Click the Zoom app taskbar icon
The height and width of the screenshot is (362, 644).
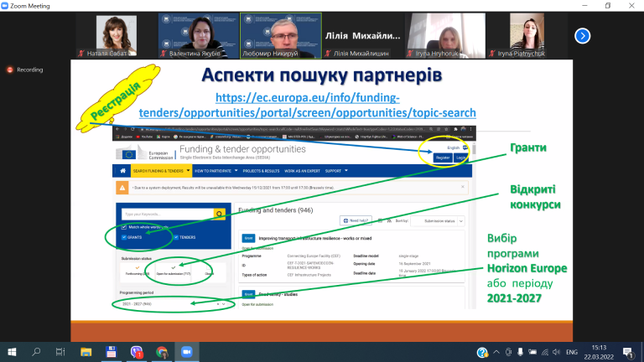(x=187, y=352)
